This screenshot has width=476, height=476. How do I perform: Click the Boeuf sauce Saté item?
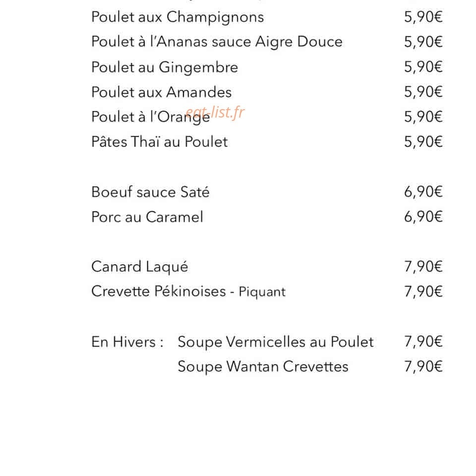(x=150, y=192)
